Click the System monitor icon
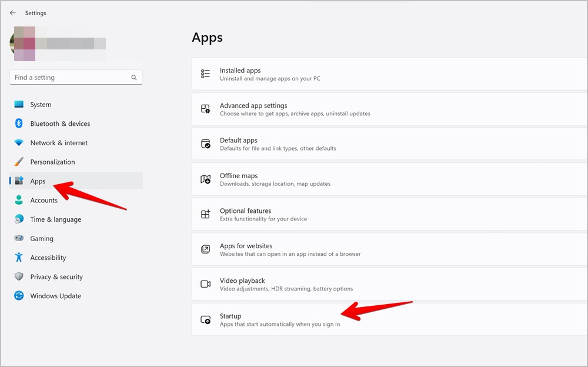Viewport: 588px width, 367px height. [19, 104]
